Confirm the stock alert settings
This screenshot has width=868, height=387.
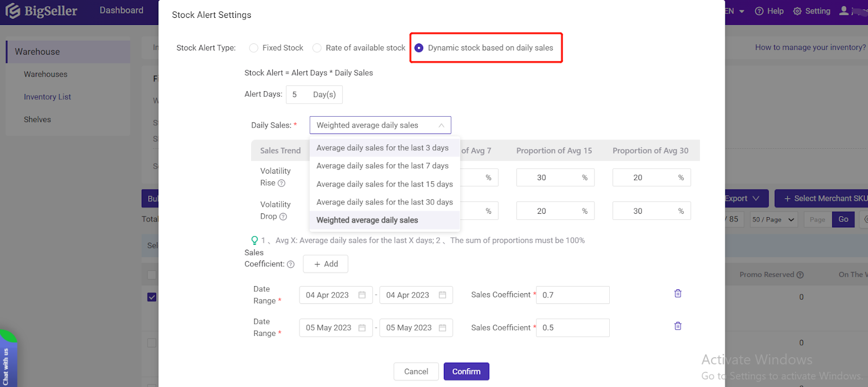click(466, 372)
